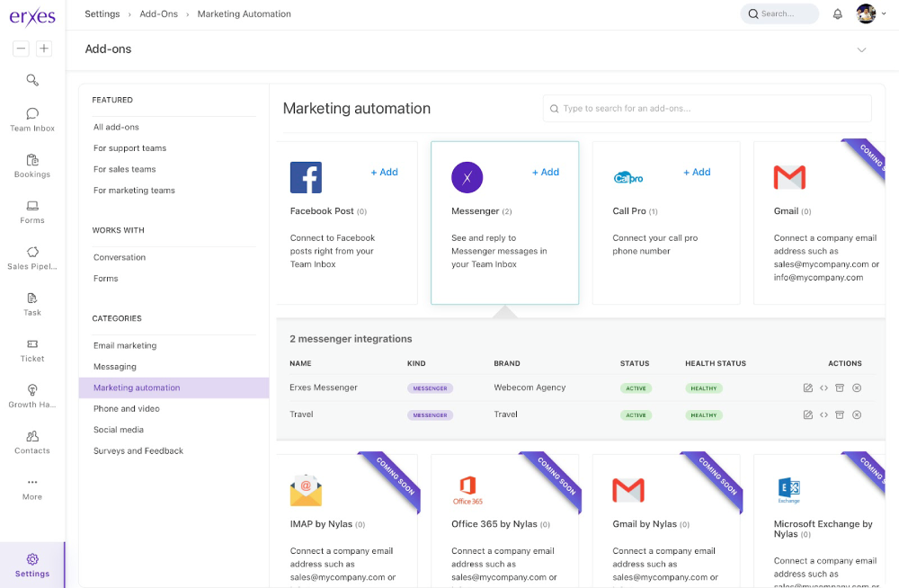The width and height of the screenshot is (899, 588).
Task: Click the IMAP by Nylas envelope icon
Action: (x=306, y=491)
